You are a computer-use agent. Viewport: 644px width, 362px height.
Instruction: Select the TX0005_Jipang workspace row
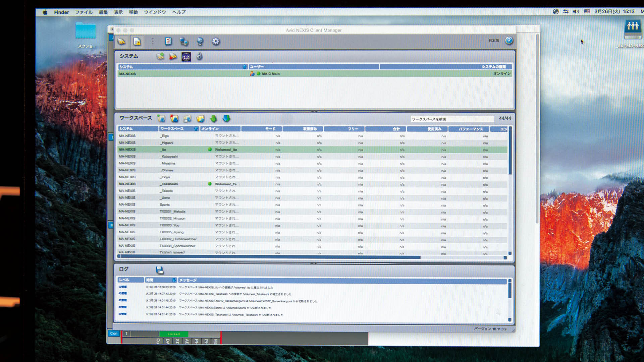click(312, 232)
